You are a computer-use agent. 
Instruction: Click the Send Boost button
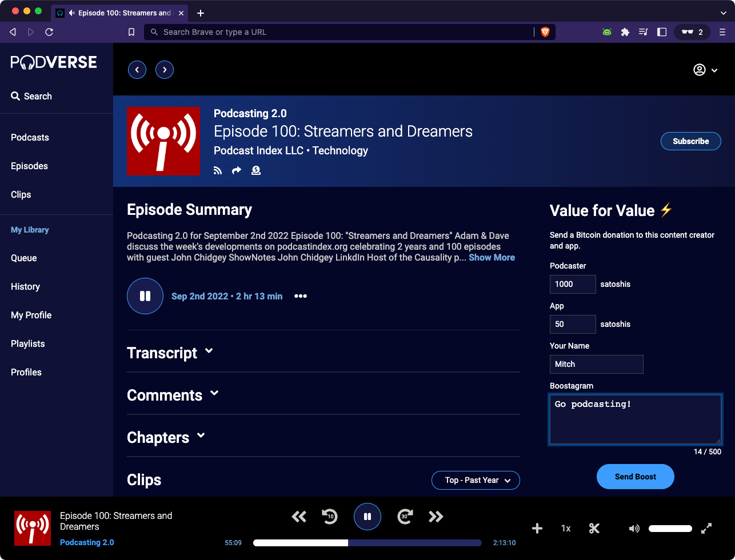636,477
